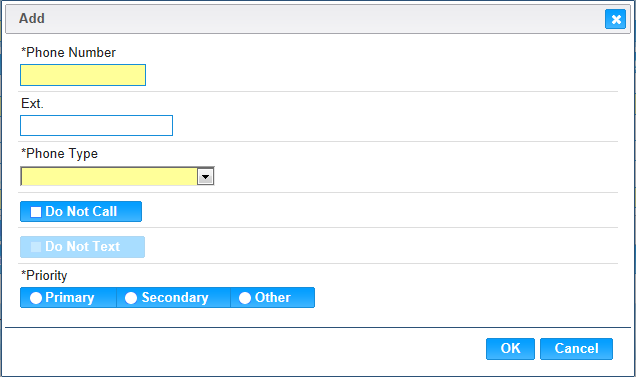
Task: Focus the Ext. text box
Action: pyautogui.click(x=97, y=125)
